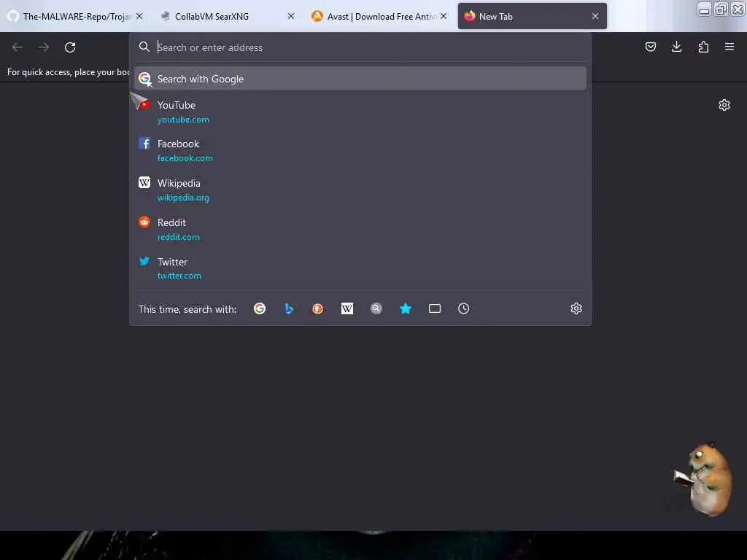This screenshot has height=560, width=747.
Task: Search history using clock icon
Action: (463, 308)
